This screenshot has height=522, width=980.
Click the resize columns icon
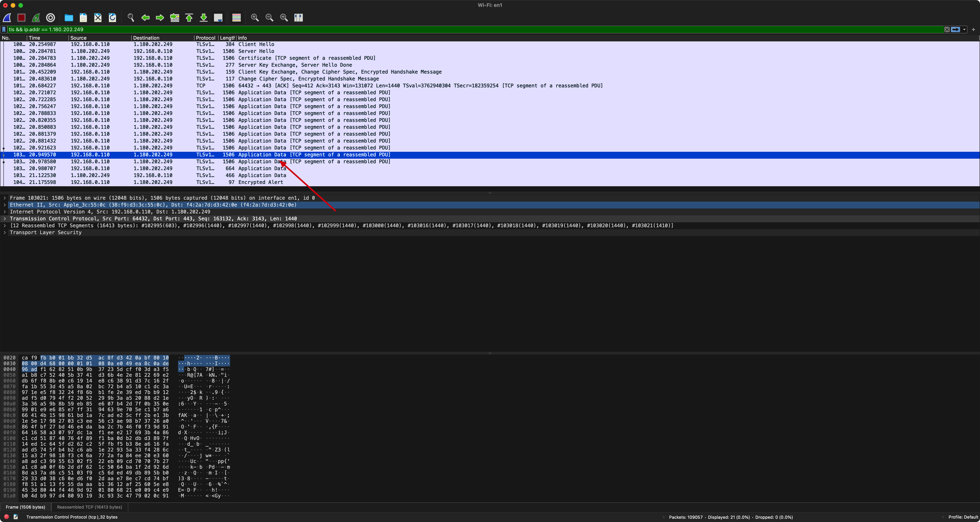pos(299,17)
